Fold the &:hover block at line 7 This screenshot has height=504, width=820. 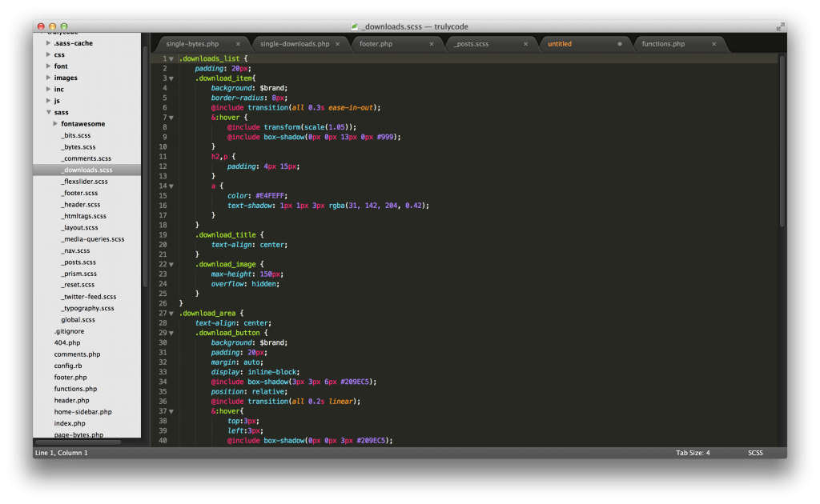[171, 118]
